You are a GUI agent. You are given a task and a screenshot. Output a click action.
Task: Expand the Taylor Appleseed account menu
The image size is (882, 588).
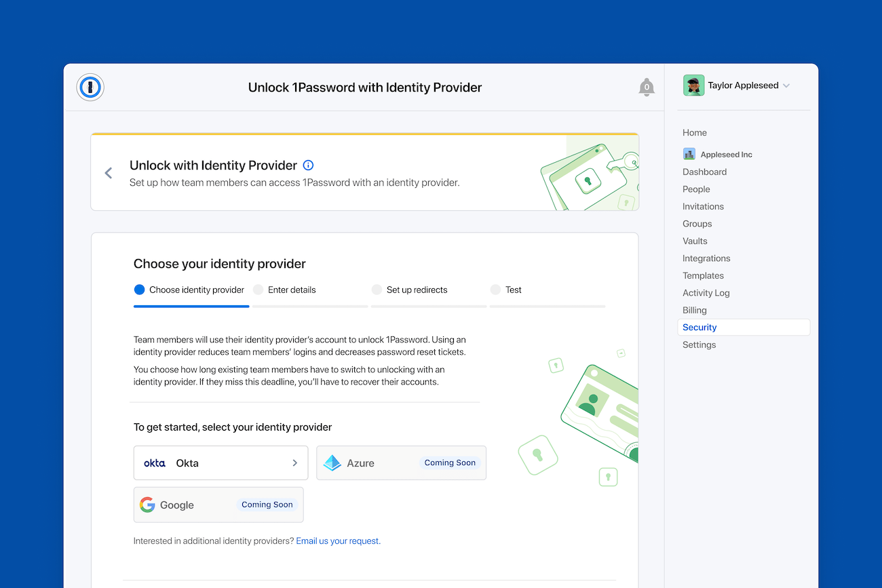(786, 85)
